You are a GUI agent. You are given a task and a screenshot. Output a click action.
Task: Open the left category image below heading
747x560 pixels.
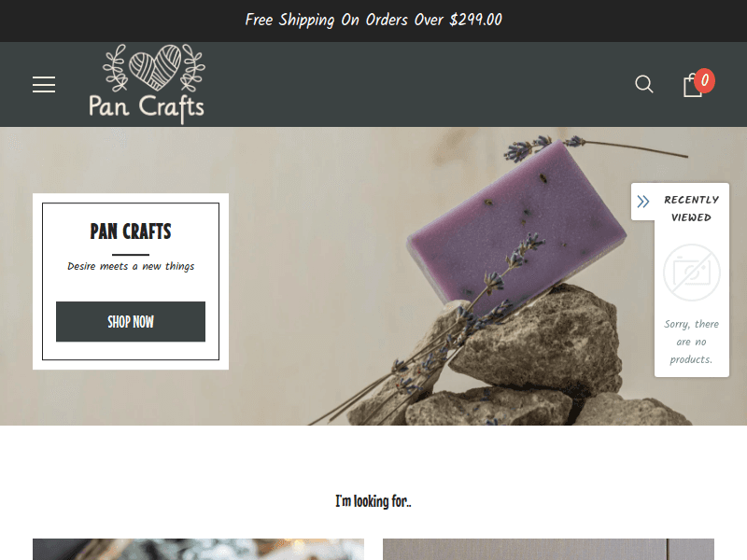pyautogui.click(x=198, y=549)
